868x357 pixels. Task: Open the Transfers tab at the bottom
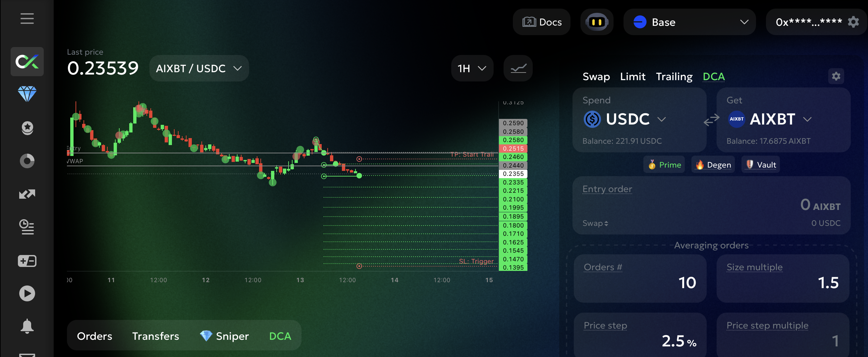[x=155, y=335]
